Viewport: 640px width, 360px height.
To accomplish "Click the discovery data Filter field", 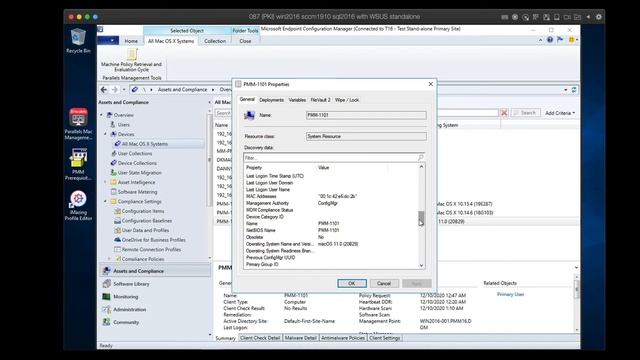I will coord(334,158).
